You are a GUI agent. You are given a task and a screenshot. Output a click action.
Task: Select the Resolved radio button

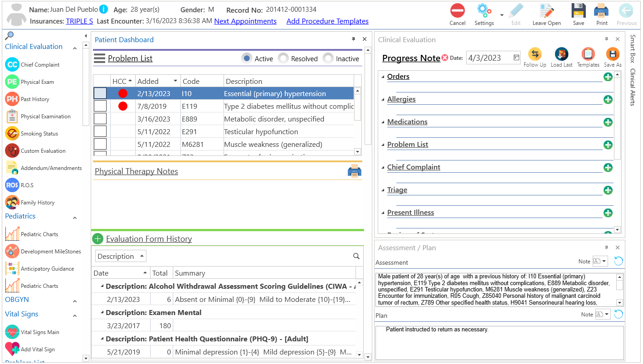tap(283, 58)
